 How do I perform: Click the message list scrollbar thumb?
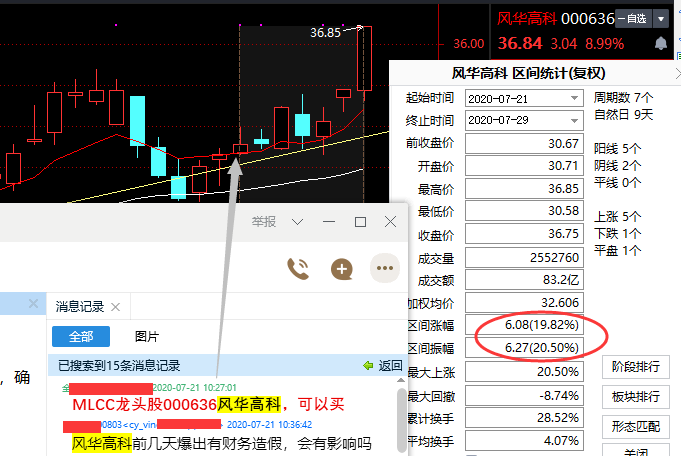pyautogui.click(x=402, y=419)
